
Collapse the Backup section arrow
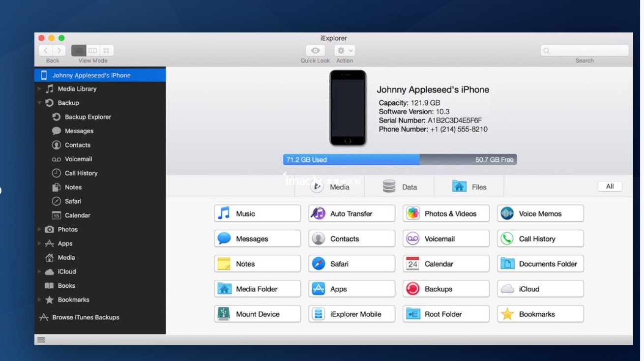point(39,103)
